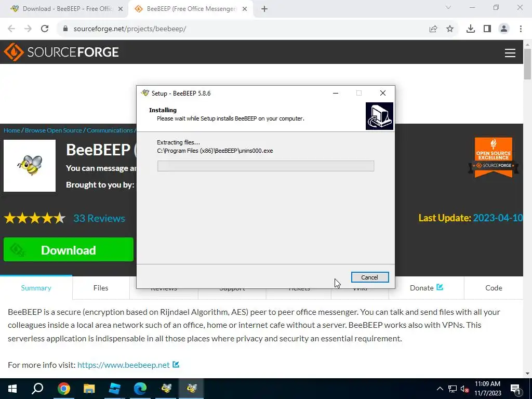Open the Windows Start menu
532x399 pixels.
pos(12,389)
